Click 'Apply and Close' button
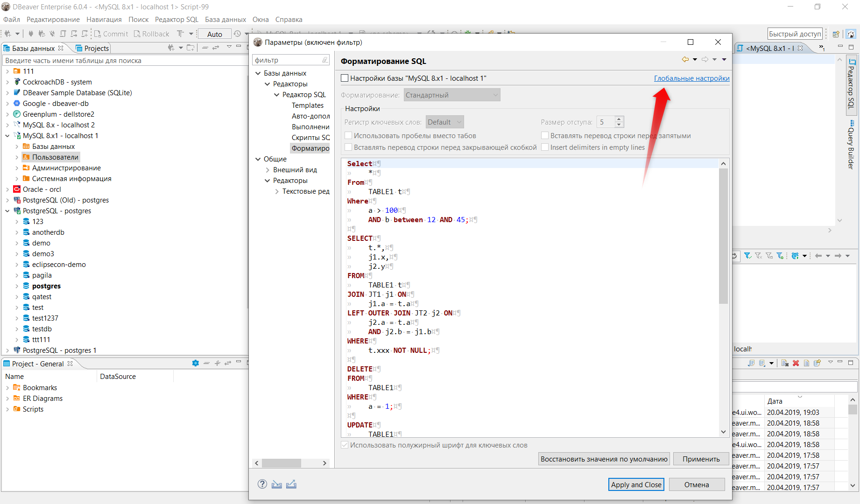 click(x=636, y=484)
